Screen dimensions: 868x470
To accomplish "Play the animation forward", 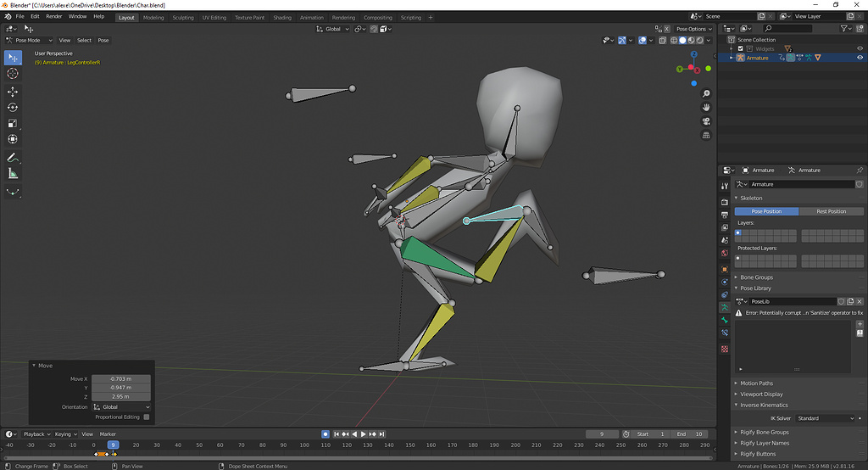I will [364, 434].
